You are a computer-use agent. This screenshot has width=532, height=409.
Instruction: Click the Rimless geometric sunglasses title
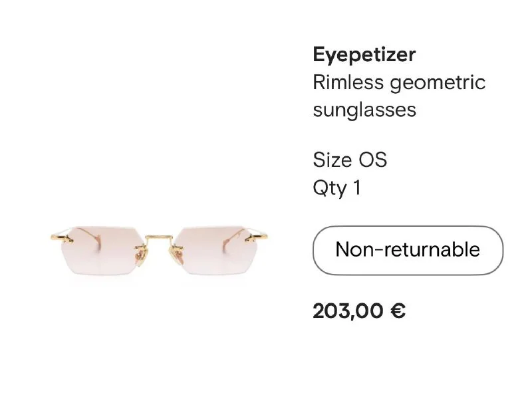[399, 96]
